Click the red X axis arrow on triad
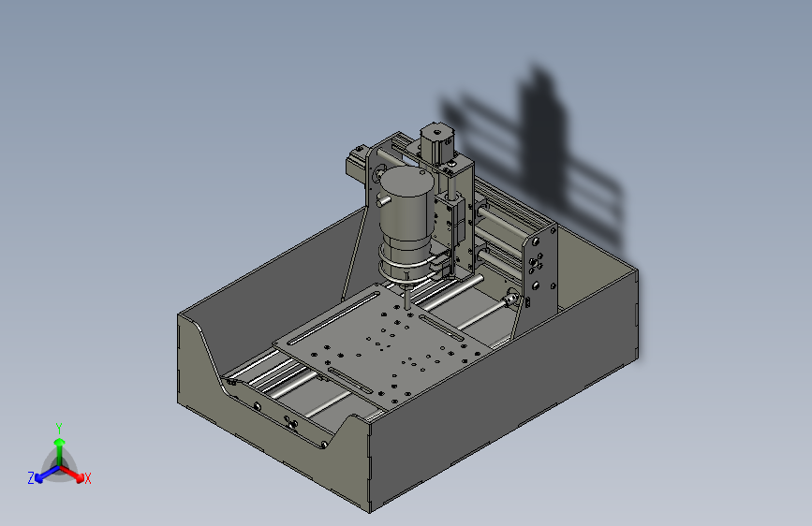Image resolution: width=812 pixels, height=526 pixels. point(72,474)
